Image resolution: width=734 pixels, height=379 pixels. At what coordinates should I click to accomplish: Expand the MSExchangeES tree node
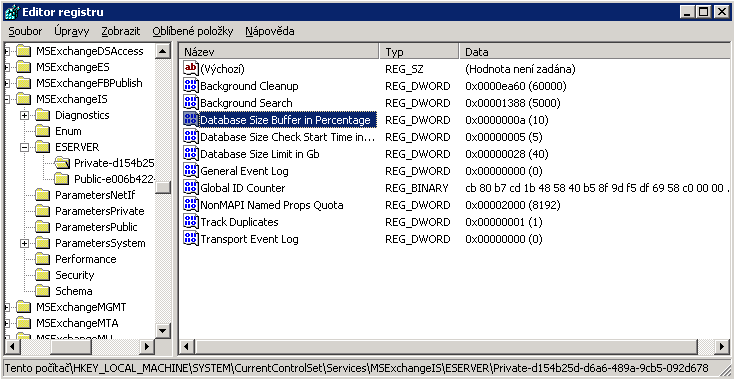[7, 67]
